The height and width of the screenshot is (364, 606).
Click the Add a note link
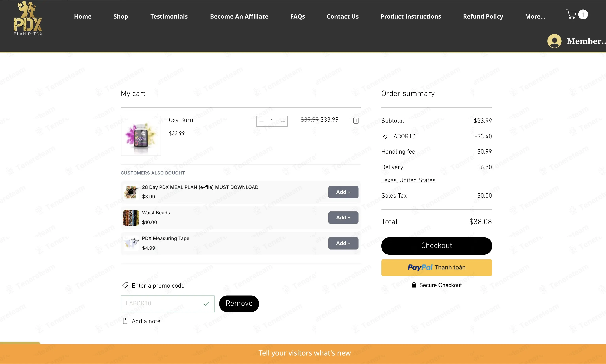pyautogui.click(x=146, y=321)
